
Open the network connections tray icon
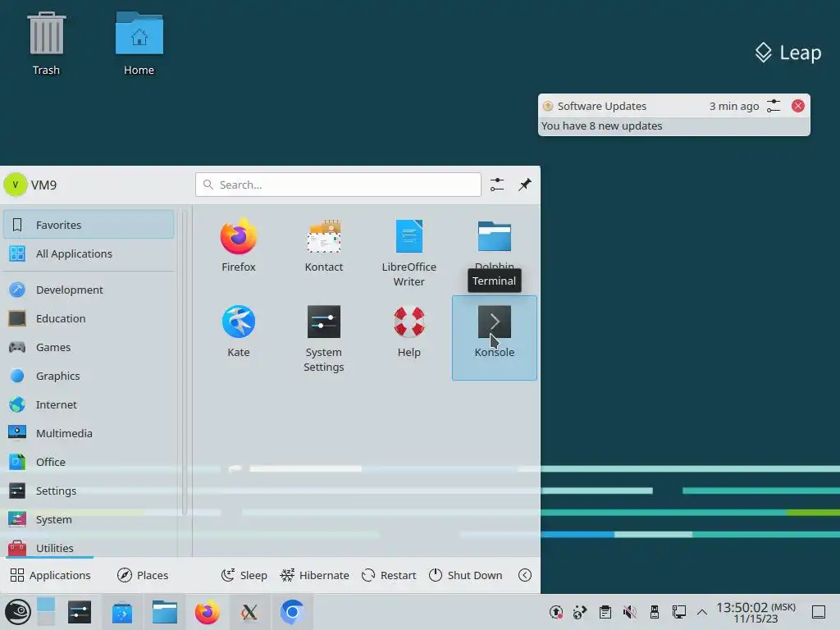click(x=678, y=612)
